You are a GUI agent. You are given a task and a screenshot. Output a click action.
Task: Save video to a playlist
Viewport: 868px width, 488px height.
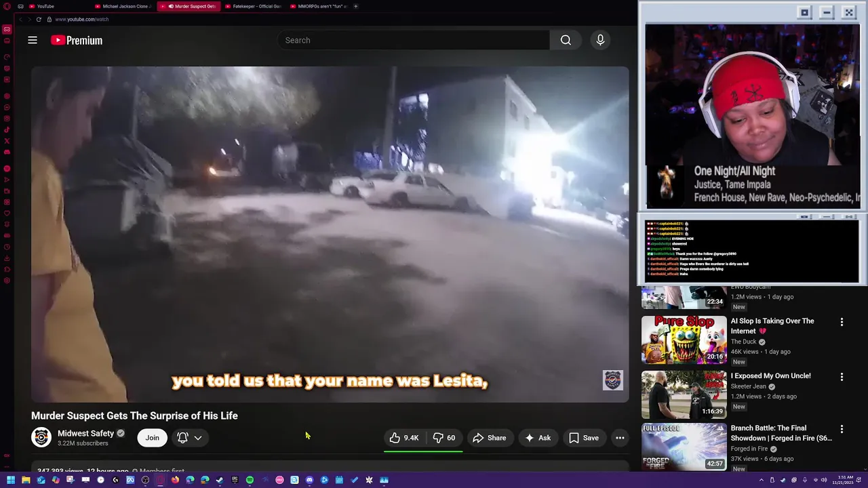584,438
